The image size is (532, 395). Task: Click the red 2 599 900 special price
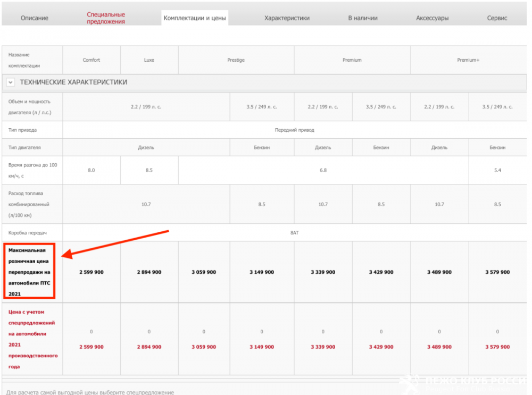coord(92,347)
